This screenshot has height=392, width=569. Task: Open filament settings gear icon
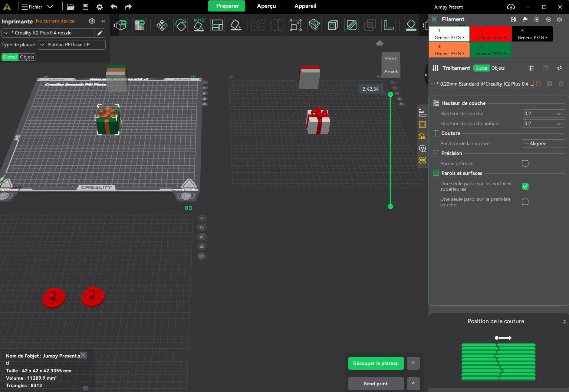click(x=560, y=19)
